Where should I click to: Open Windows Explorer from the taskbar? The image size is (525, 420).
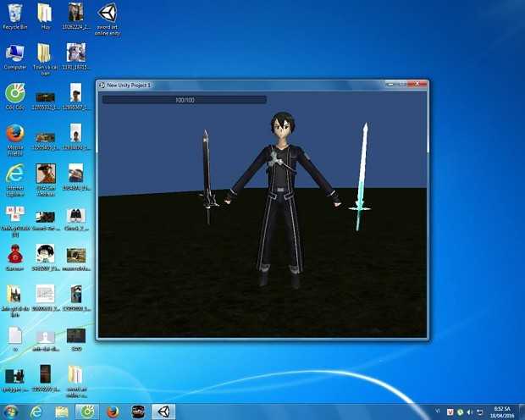(x=62, y=411)
